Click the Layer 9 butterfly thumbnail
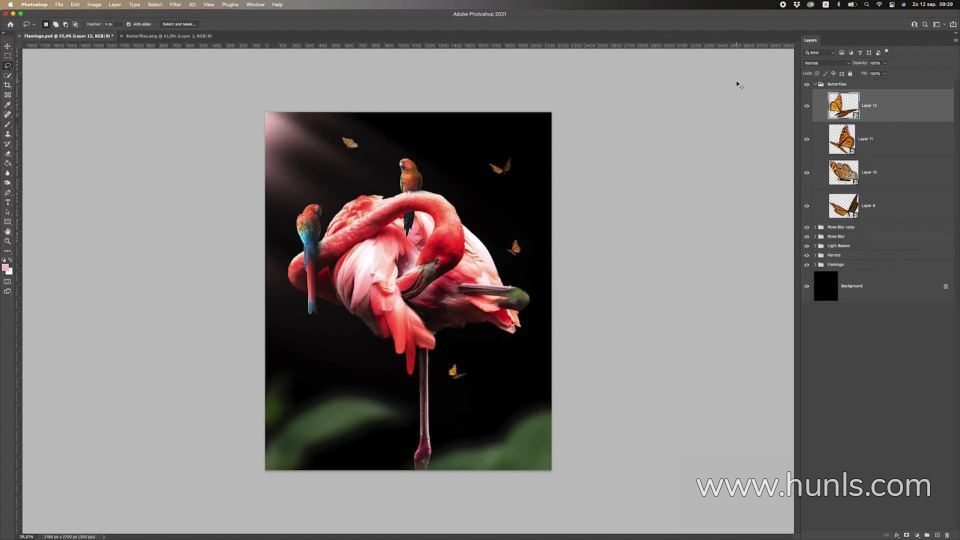This screenshot has width=960, height=540. pyautogui.click(x=842, y=206)
